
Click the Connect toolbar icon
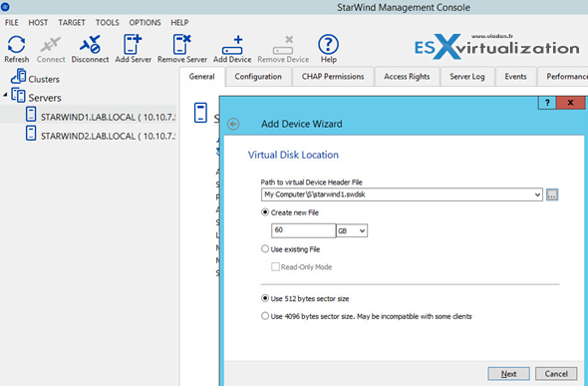click(51, 44)
